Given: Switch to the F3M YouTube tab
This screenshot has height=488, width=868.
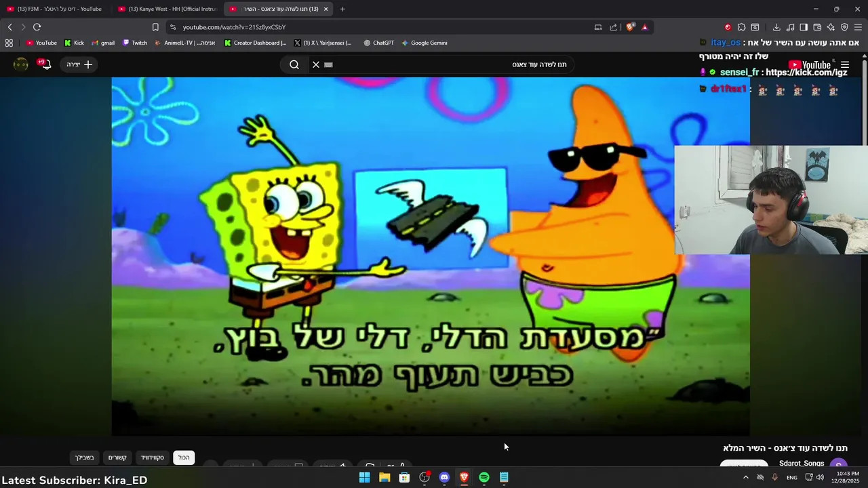Looking at the screenshot, I should pos(56,9).
